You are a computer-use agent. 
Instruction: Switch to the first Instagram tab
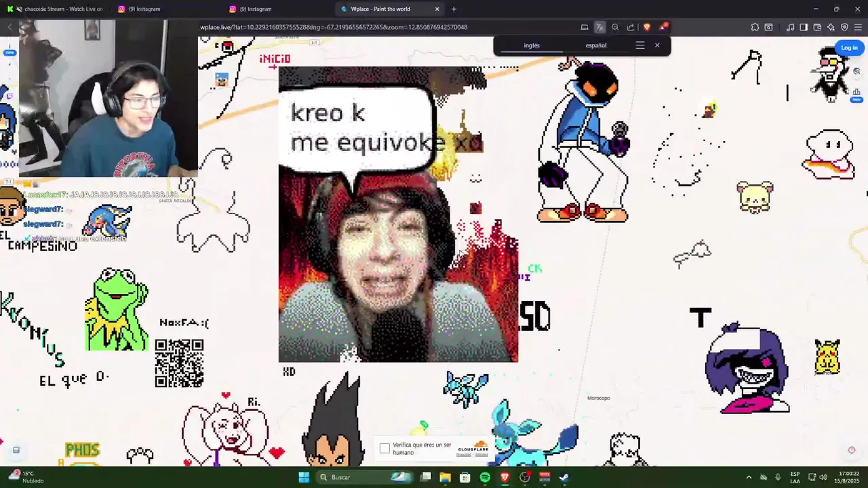[x=163, y=9]
